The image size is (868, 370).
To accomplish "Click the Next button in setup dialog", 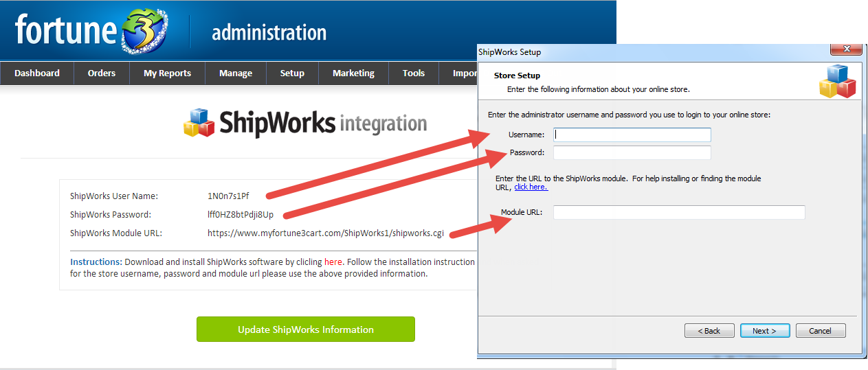I will 765,331.
